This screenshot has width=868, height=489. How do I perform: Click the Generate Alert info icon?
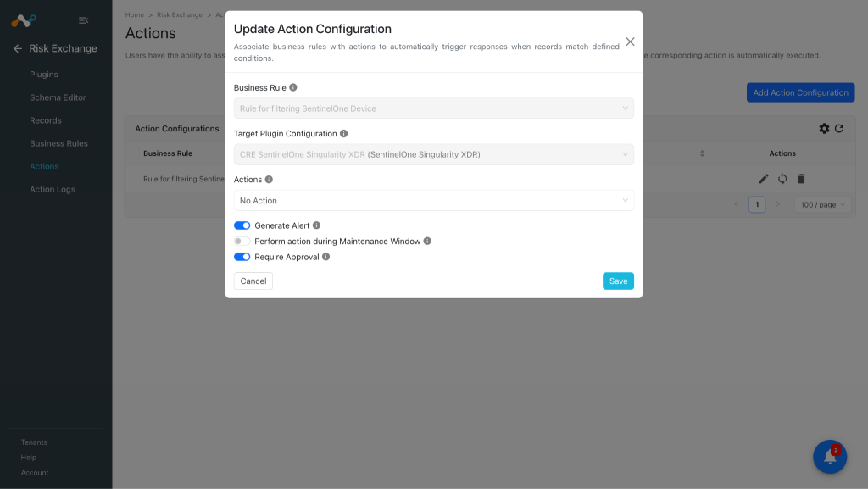[x=317, y=225]
